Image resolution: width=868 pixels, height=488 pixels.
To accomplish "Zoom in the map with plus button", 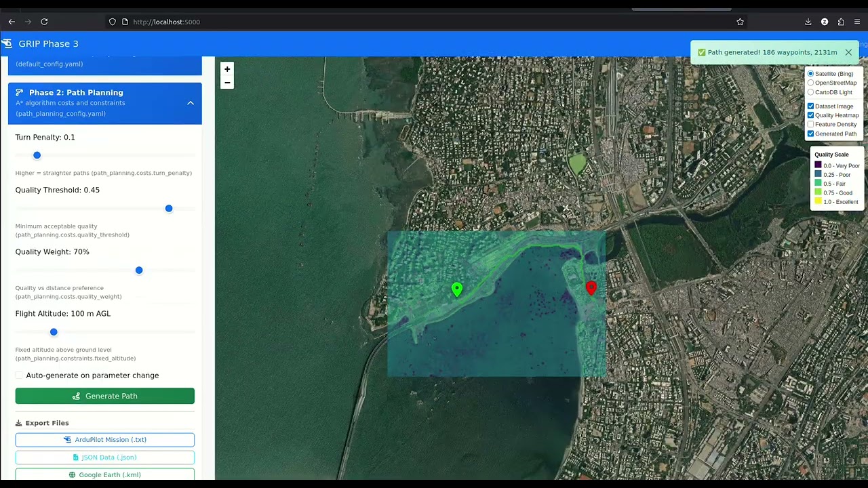I will (x=227, y=69).
